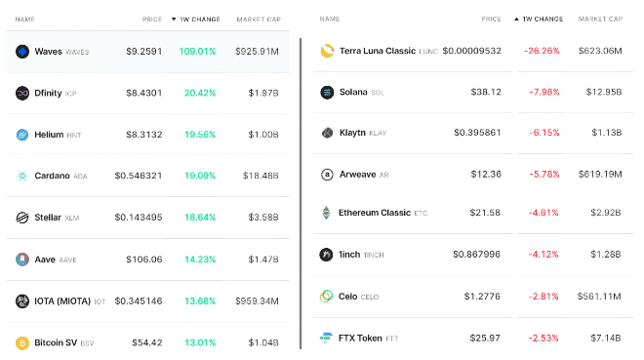This screenshot has height=360, width=644.
Task: Click the Dfinity ICP logo icon
Action: (x=22, y=94)
